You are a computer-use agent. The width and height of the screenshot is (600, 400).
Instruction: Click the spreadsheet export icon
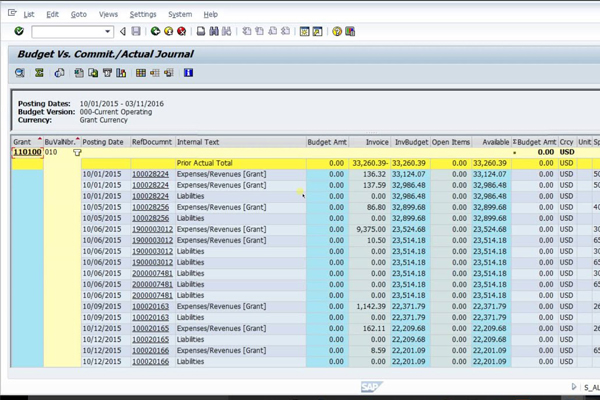[79, 73]
